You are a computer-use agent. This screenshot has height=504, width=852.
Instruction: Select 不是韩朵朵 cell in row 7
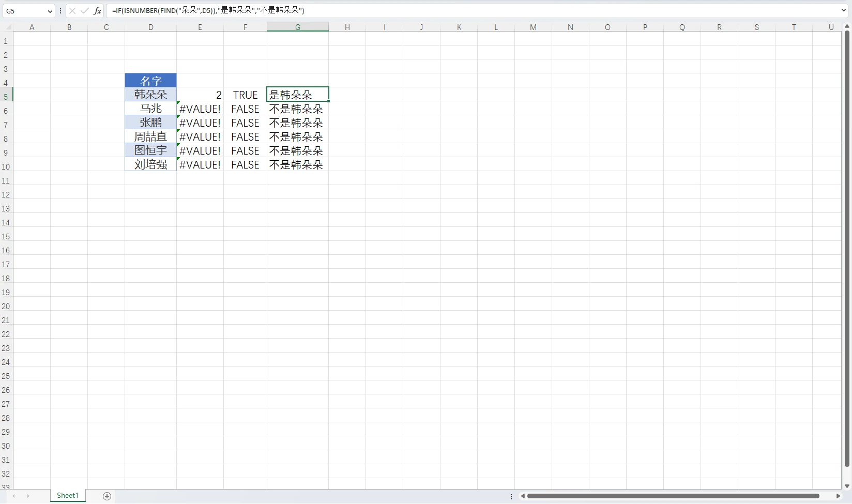[x=298, y=122]
